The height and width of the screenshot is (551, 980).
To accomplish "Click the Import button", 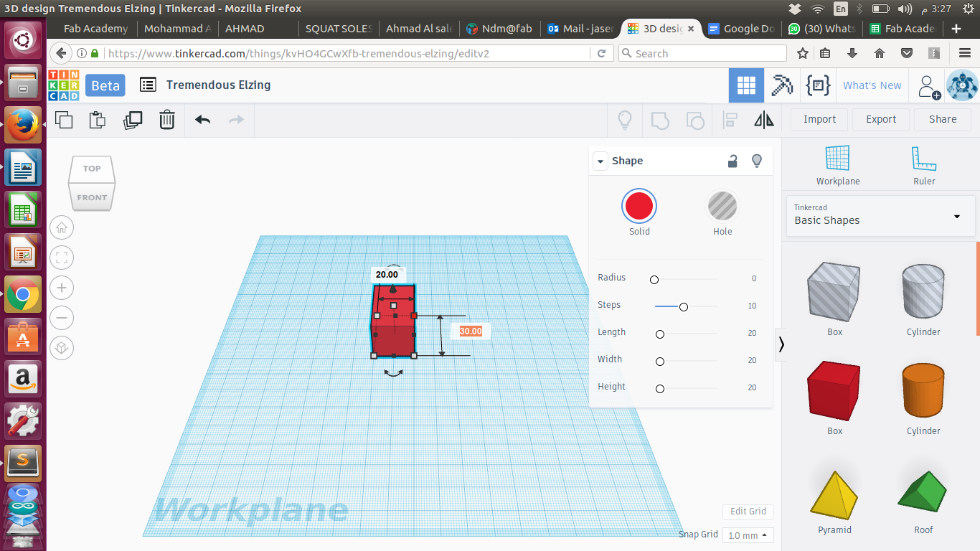I will (819, 119).
